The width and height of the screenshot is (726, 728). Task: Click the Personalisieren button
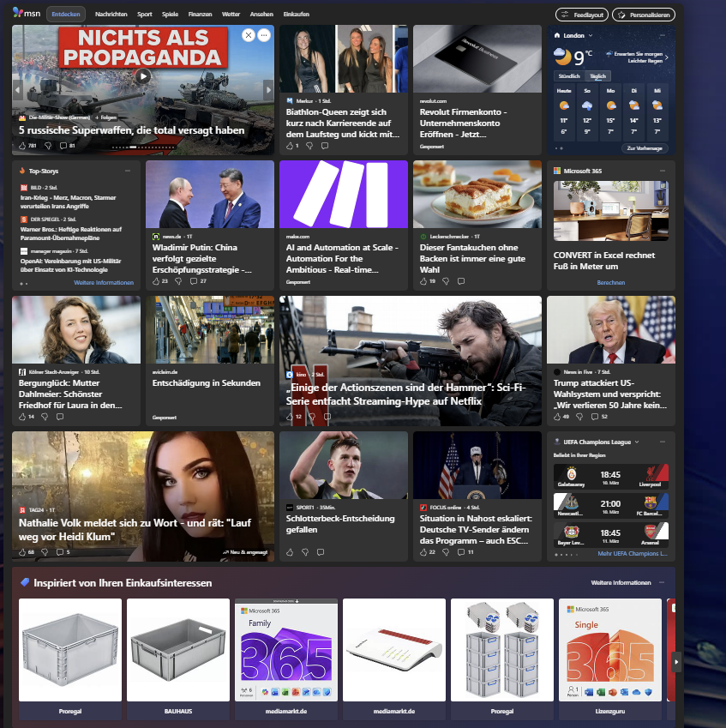[644, 15]
